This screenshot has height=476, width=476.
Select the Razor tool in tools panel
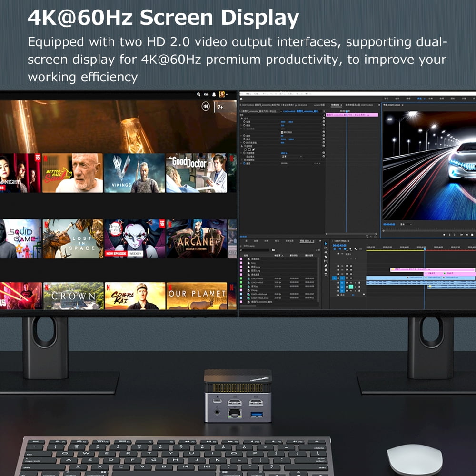[x=326, y=257]
